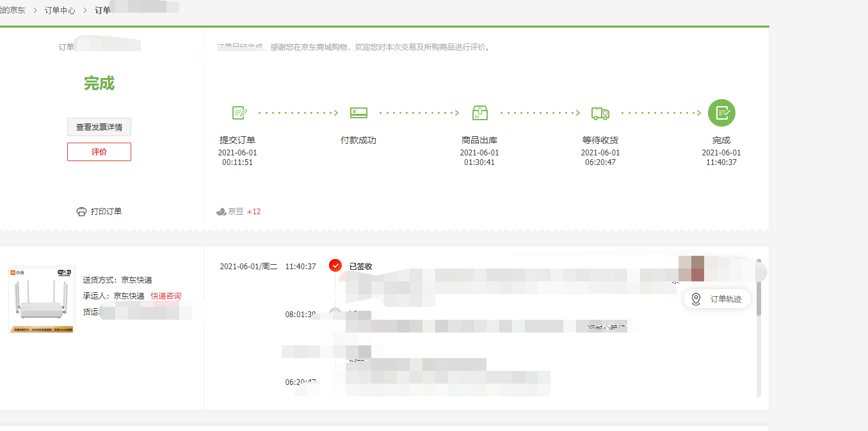Select the gray 08:01 timeline marker
Image resolution: width=868 pixels, height=431 pixels.
point(335,313)
